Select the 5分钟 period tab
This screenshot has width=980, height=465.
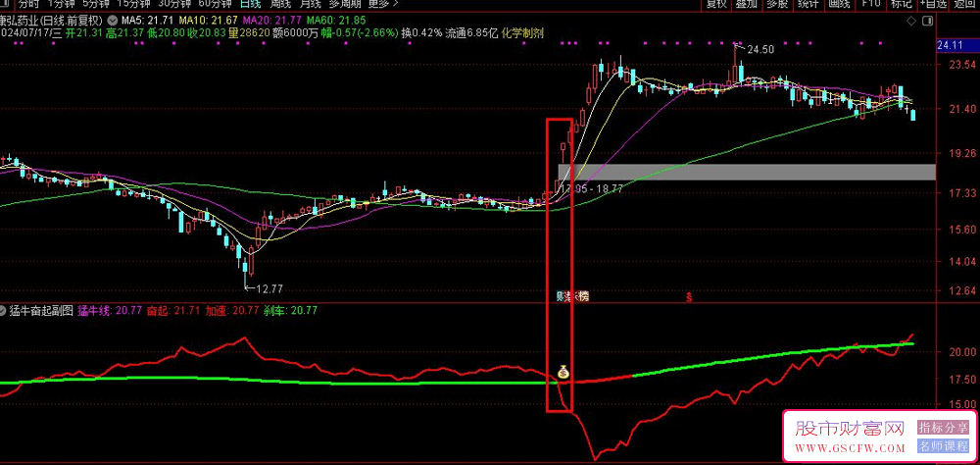(96, 3)
